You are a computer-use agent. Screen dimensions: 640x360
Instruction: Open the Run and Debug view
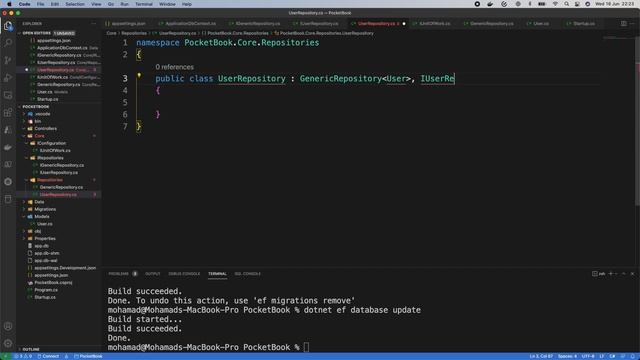click(8, 78)
